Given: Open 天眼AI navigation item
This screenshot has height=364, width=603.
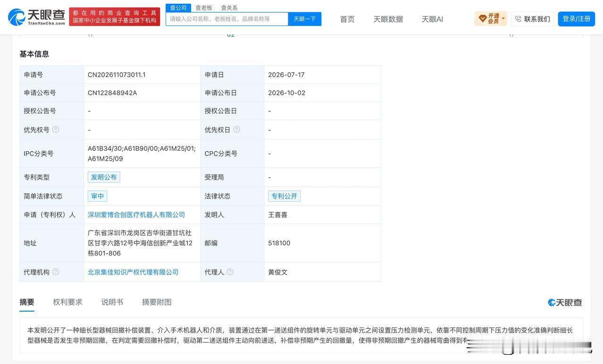Looking at the screenshot, I should coord(432,19).
